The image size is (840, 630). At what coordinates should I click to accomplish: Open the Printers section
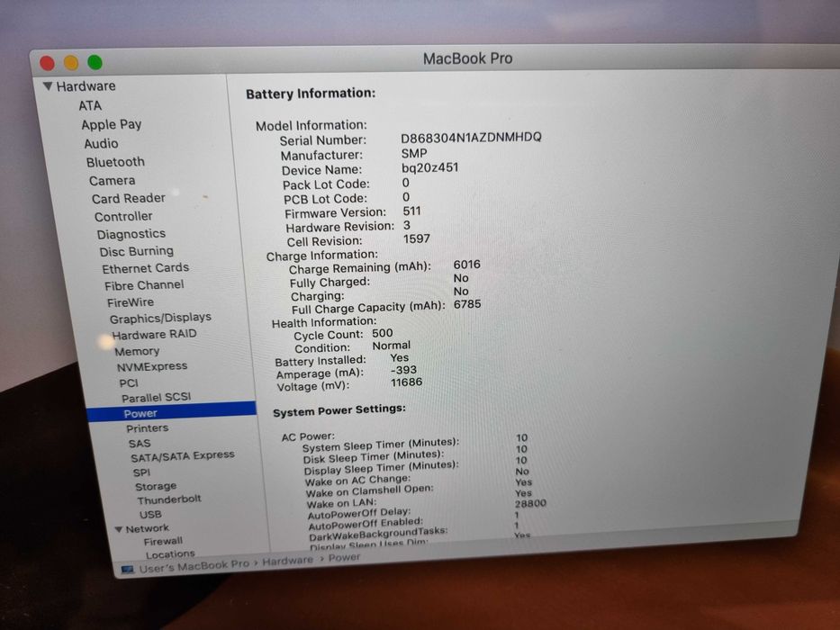[147, 428]
